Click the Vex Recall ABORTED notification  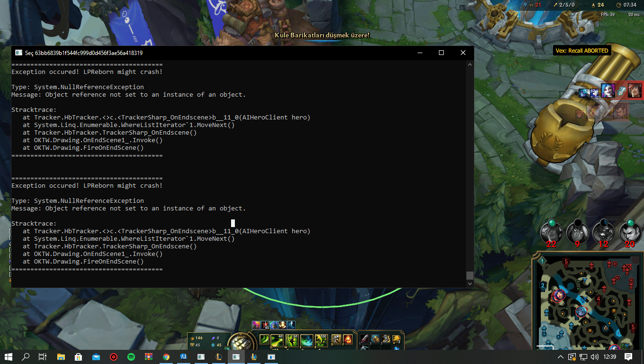point(582,51)
